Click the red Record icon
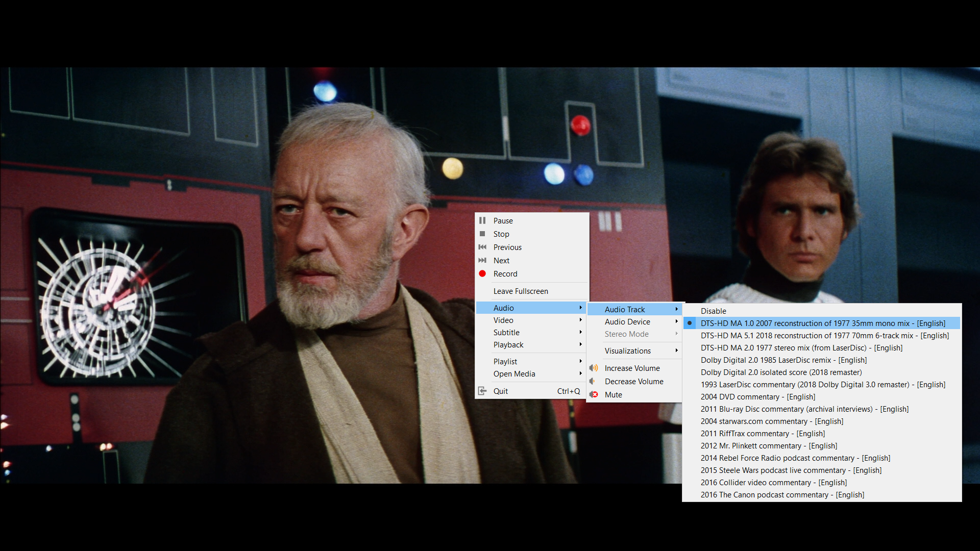The width and height of the screenshot is (980, 551). pos(482,273)
